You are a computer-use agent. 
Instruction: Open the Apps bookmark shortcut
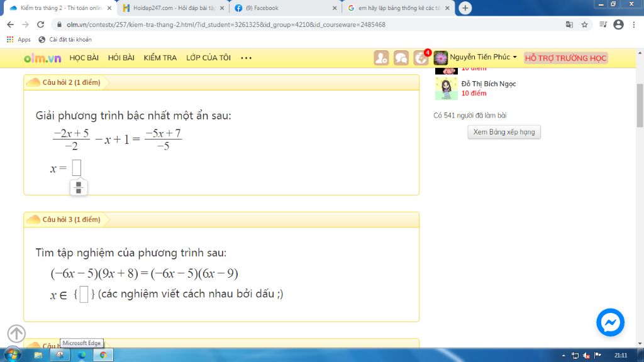click(18, 40)
